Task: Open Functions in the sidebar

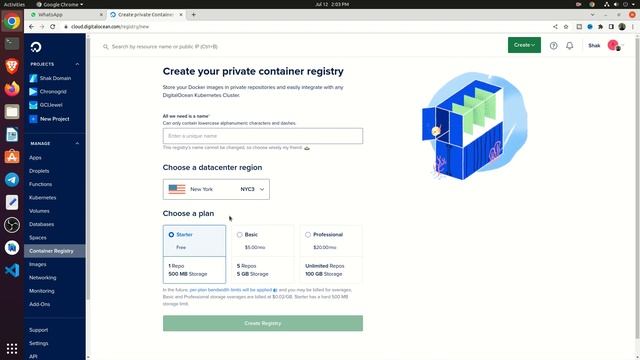Action: [40, 184]
